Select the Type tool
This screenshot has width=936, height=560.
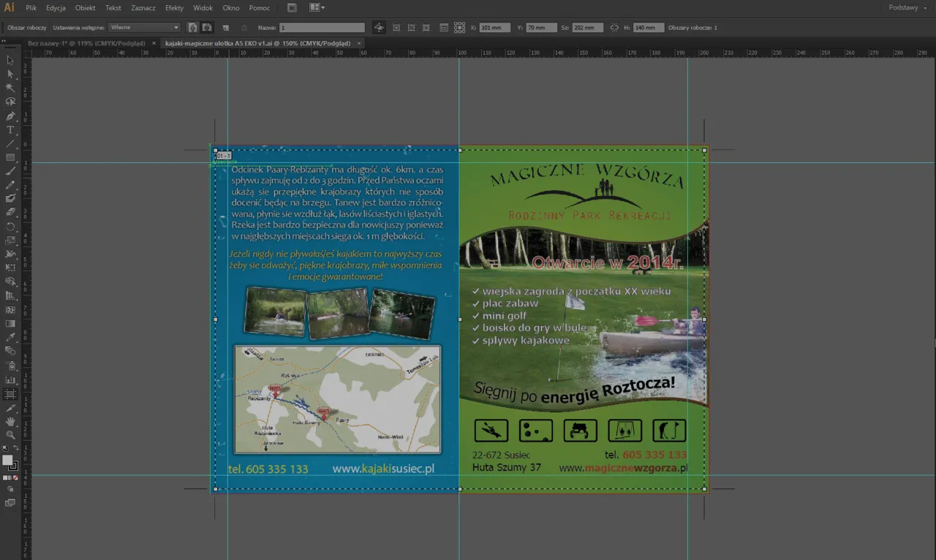click(10, 129)
